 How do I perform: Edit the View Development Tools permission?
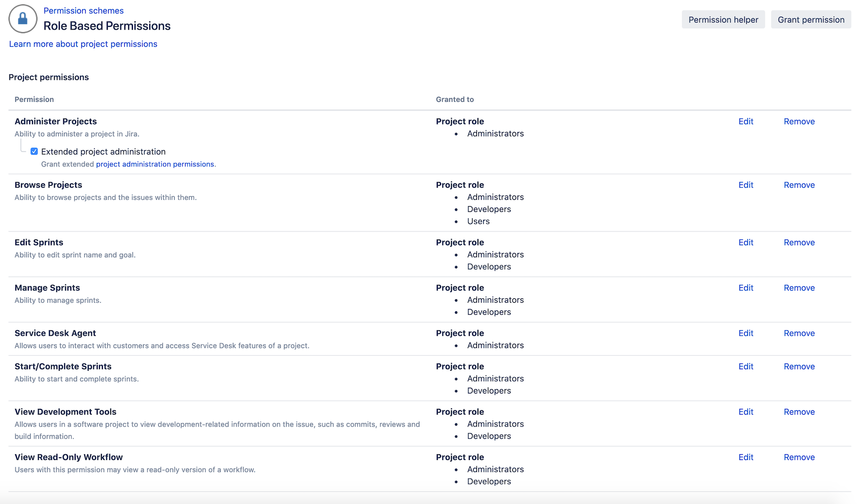coord(745,412)
